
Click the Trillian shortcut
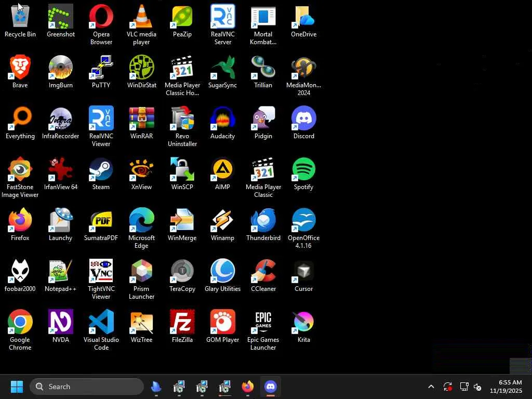click(x=263, y=67)
